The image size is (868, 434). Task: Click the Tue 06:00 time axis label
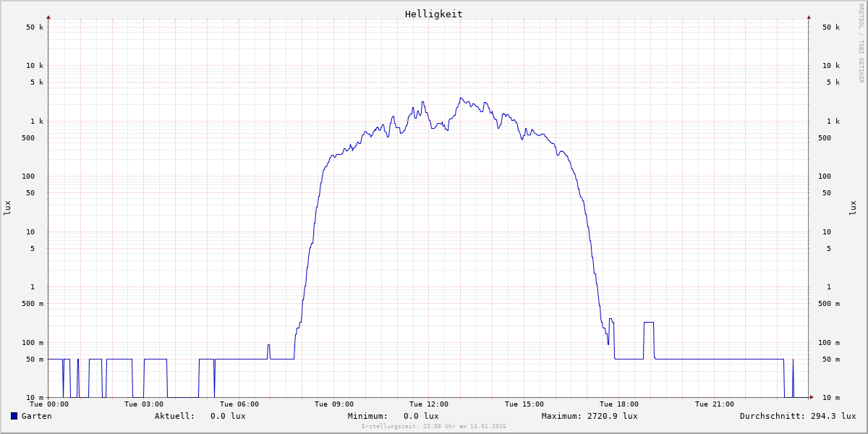coord(239,404)
